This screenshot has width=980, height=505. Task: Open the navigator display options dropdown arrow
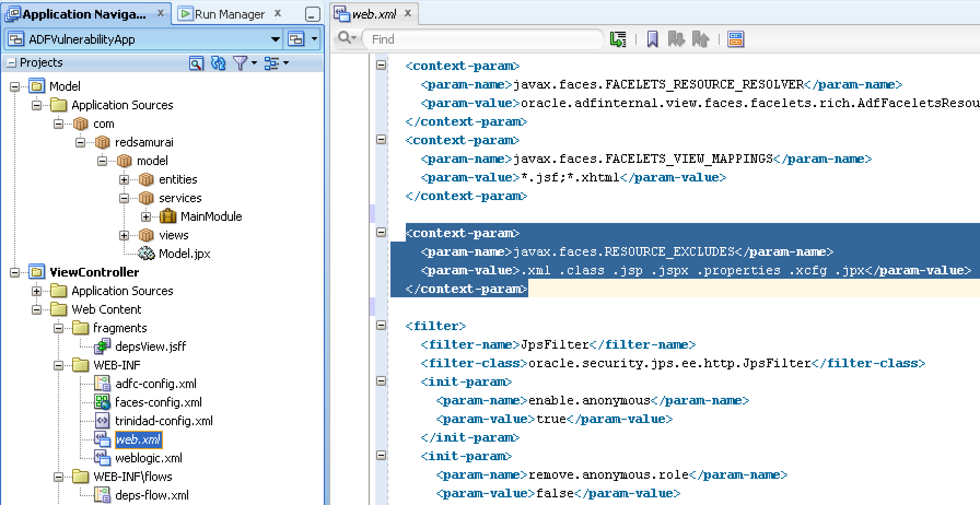(285, 63)
